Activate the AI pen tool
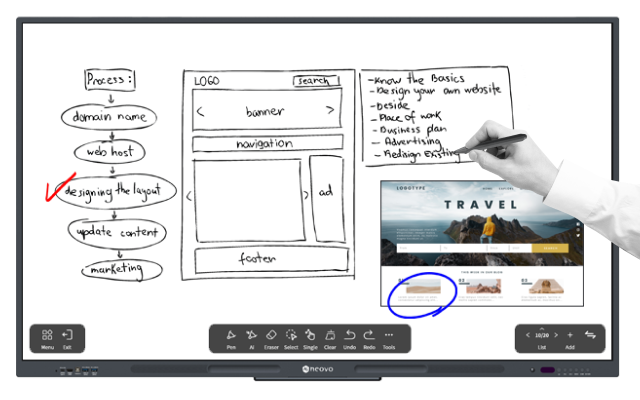 (251, 336)
